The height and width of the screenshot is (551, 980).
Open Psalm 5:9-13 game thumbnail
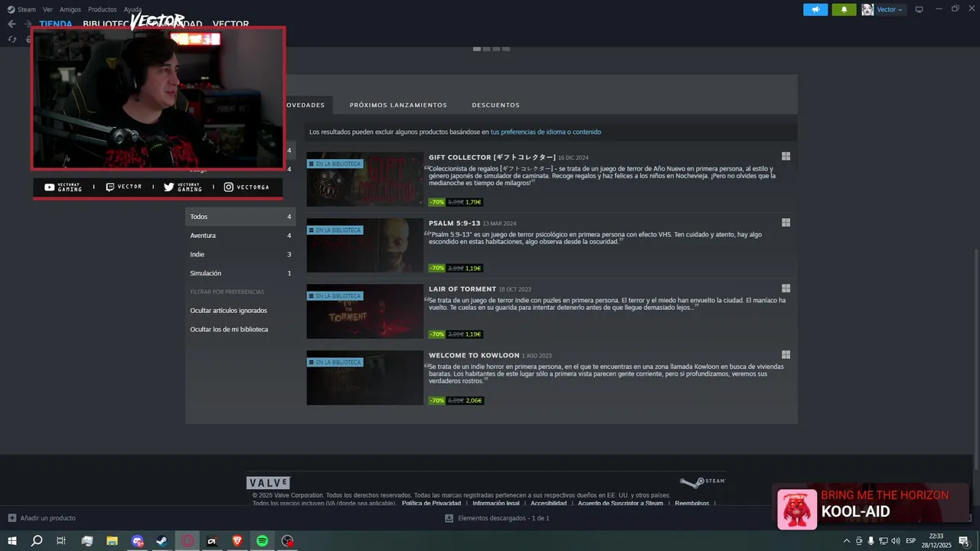[x=364, y=245]
